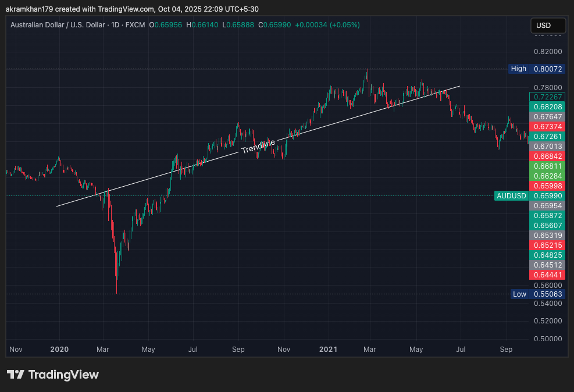This screenshot has height=392, width=574.
Task: Click the highlighted 0.72267 price label
Action: pyautogui.click(x=547, y=97)
